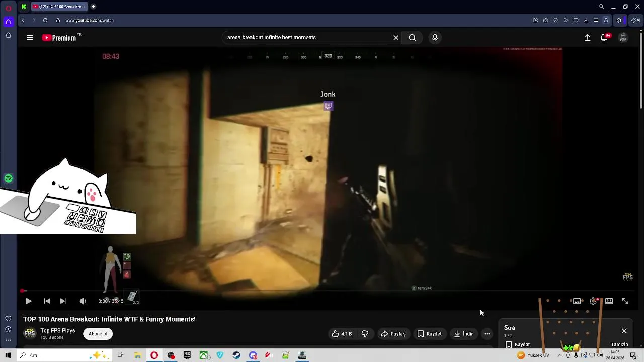Save the queue with Kaydet
This screenshot has height=362, width=644.
tap(518, 345)
